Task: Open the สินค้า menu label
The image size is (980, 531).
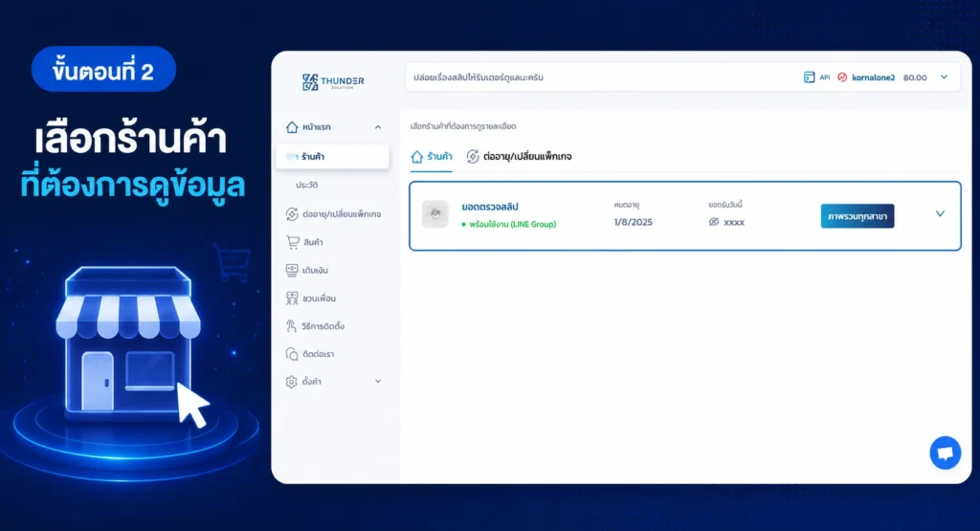Action: 313,242
